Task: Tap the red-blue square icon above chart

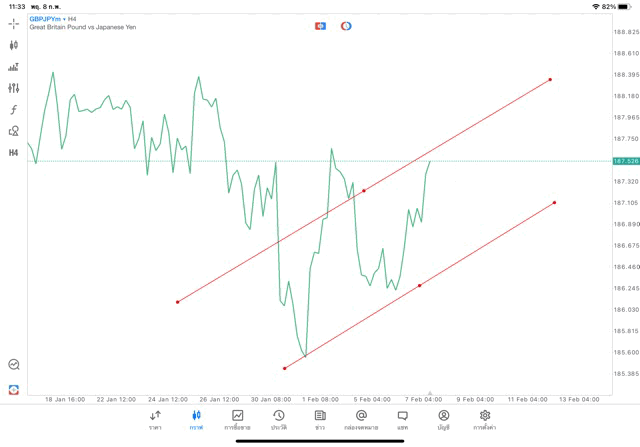Action: (x=321, y=25)
